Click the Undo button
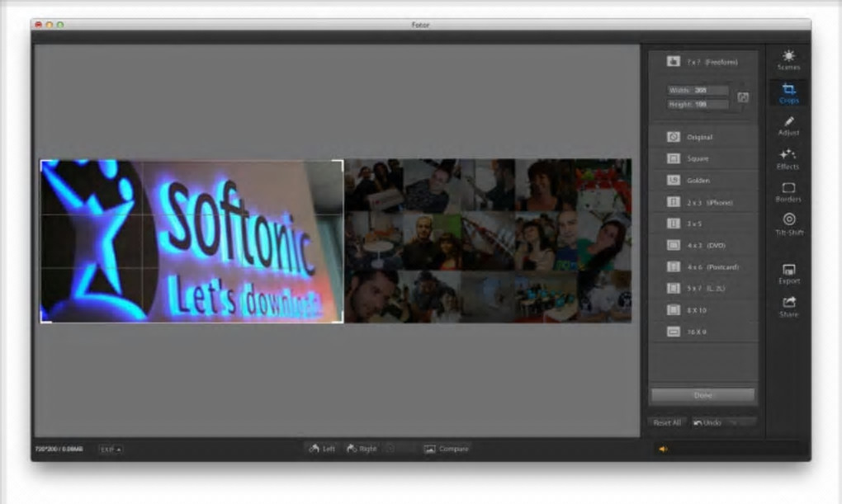 [707, 422]
